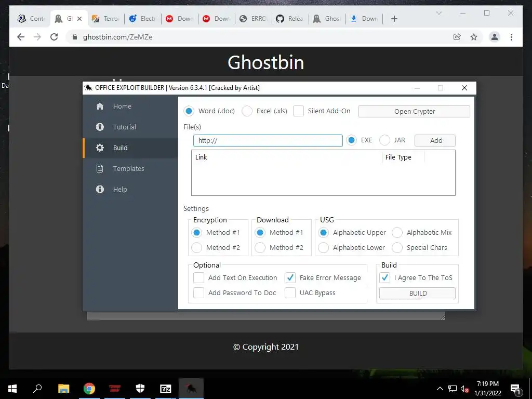Open a new browser tab

click(394, 19)
